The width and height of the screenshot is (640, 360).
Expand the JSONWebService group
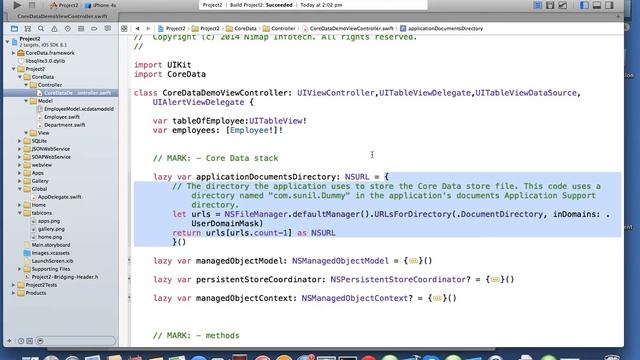click(20, 149)
